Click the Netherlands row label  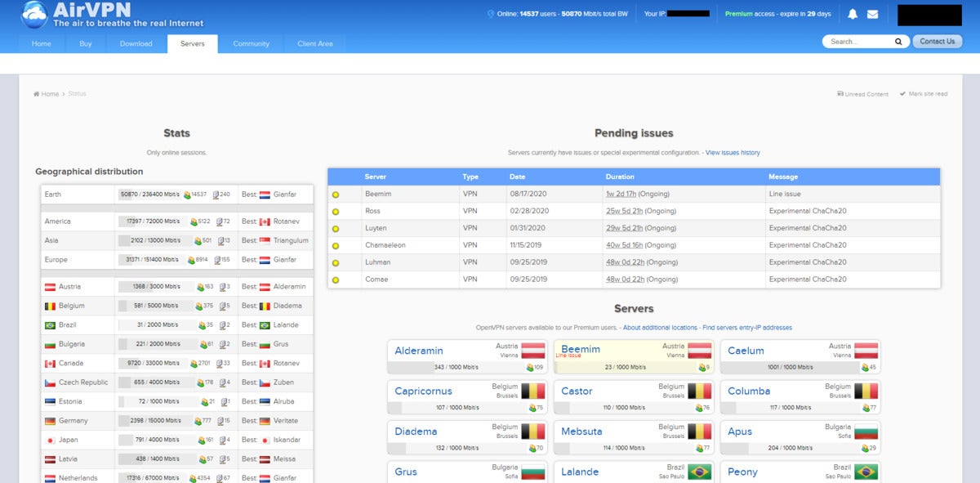pyautogui.click(x=78, y=478)
